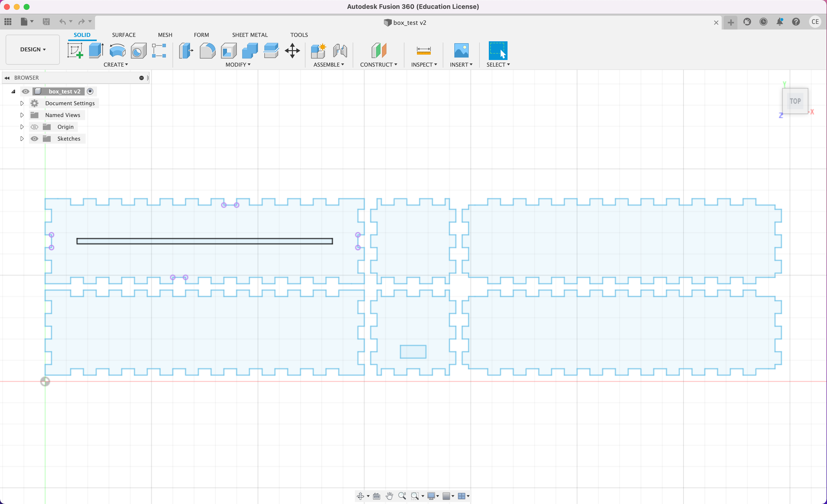Viewport: 827px width, 504px height.
Task: Click the Move/Copy arrows icon
Action: (292, 51)
